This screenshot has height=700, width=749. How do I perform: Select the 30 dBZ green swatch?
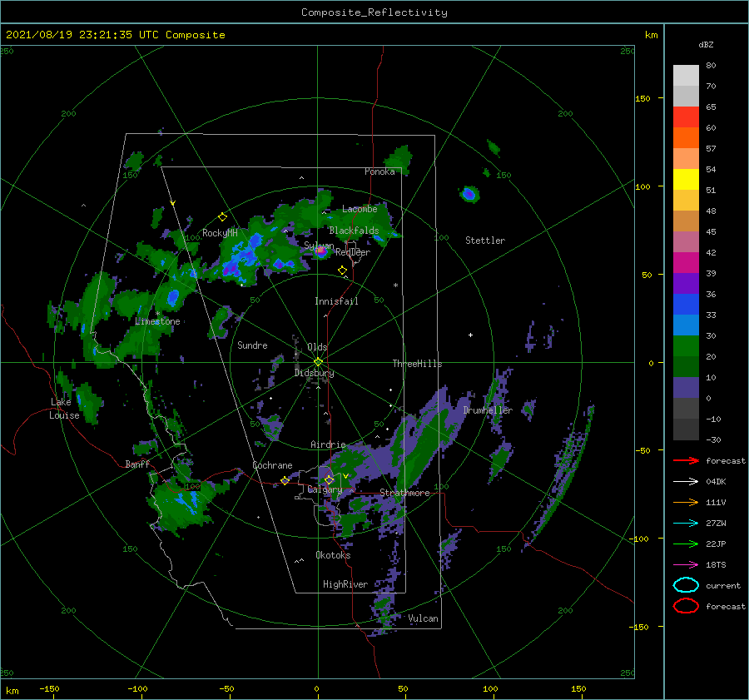tap(686, 346)
